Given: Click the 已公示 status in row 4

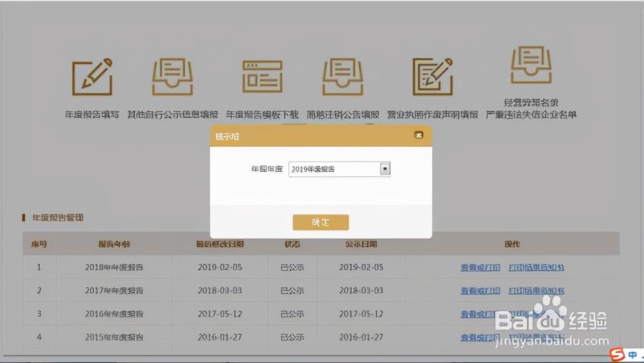Looking at the screenshot, I should 292,337.
